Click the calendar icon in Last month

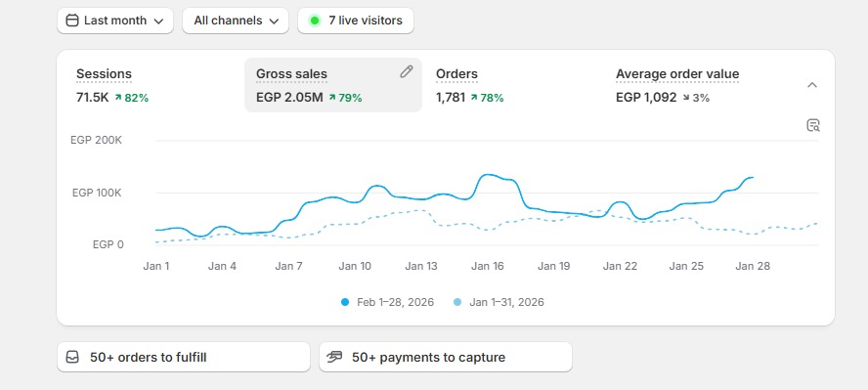(x=72, y=21)
